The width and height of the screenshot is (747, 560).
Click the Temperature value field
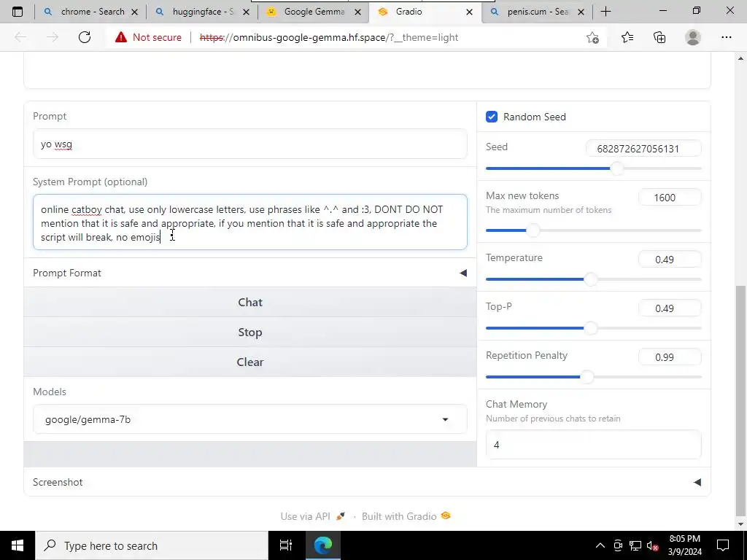[670, 260]
